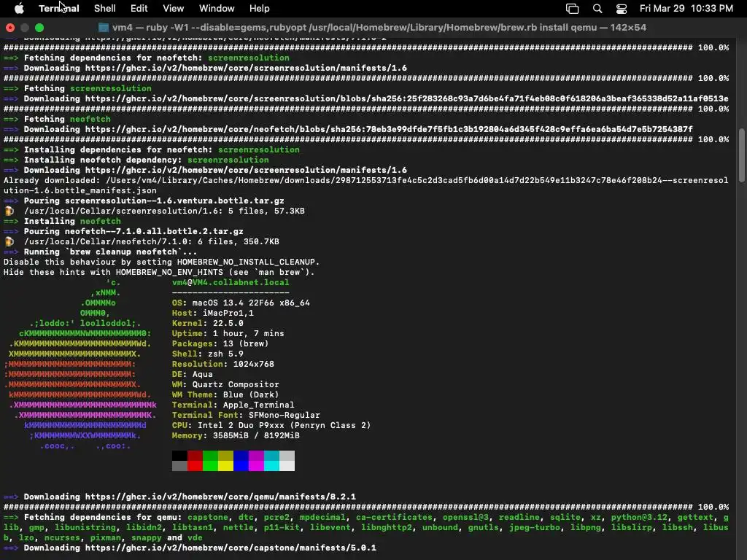Click the 'WM Theme: Blue (Dark)' line

226,394
